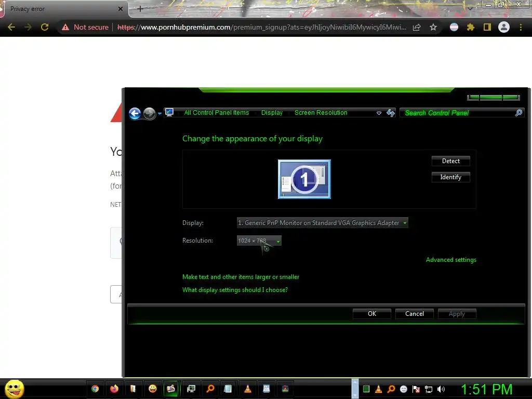Open VLC cone on the taskbar
Image resolution: width=532 pixels, height=399 pixels.
click(x=248, y=389)
